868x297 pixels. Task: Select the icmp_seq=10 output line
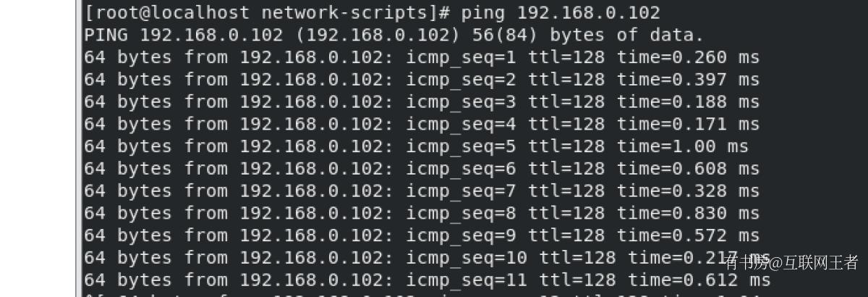(x=427, y=259)
